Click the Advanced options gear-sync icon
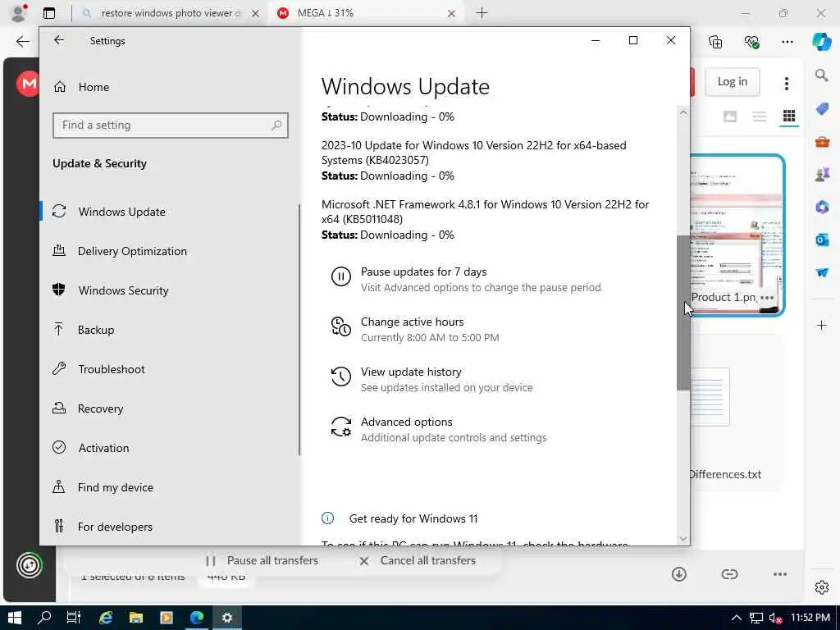 click(x=341, y=427)
